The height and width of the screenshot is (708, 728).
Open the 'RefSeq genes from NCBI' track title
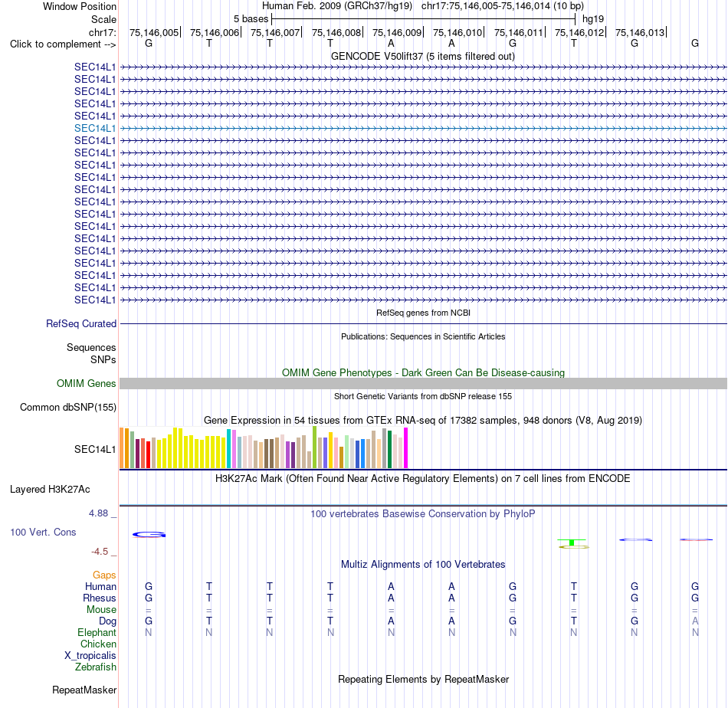(423, 313)
